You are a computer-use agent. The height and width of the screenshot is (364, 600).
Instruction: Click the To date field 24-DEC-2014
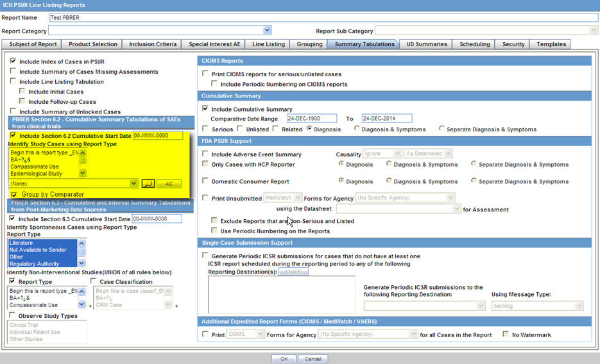[x=387, y=119]
